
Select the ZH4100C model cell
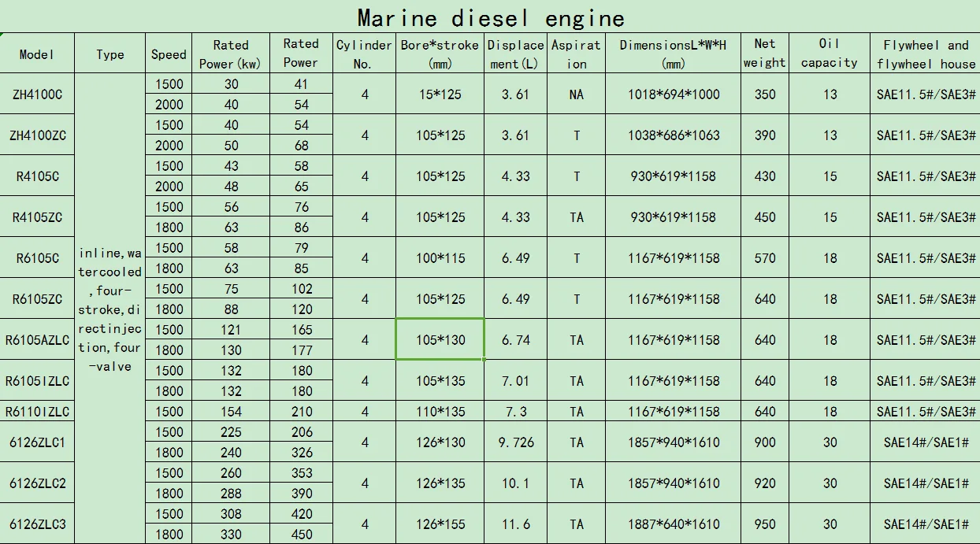[37, 94]
